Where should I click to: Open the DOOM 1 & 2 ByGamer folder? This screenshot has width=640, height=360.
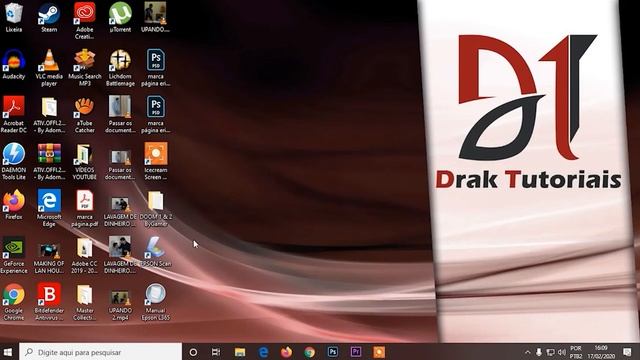click(156, 208)
